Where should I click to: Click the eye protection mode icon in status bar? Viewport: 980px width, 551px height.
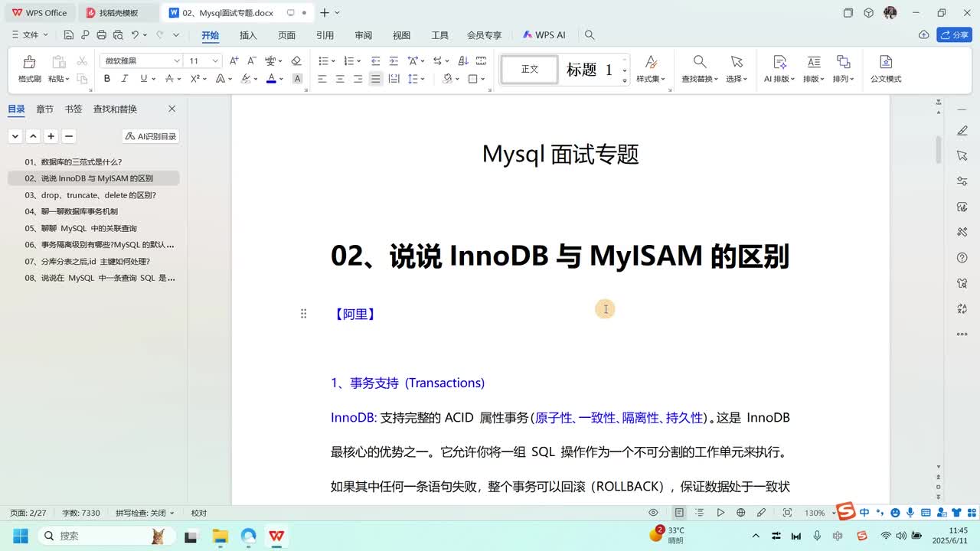[654, 513]
